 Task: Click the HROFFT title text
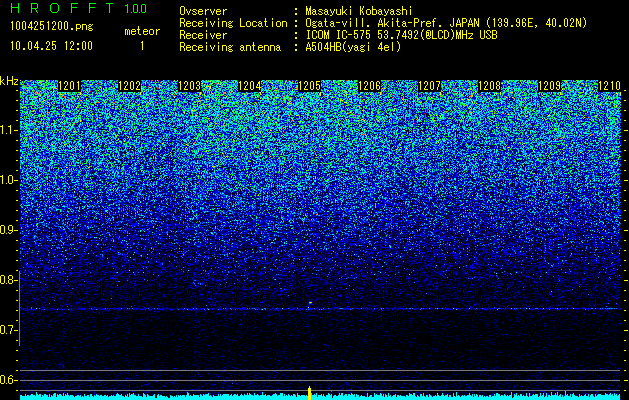[62, 8]
